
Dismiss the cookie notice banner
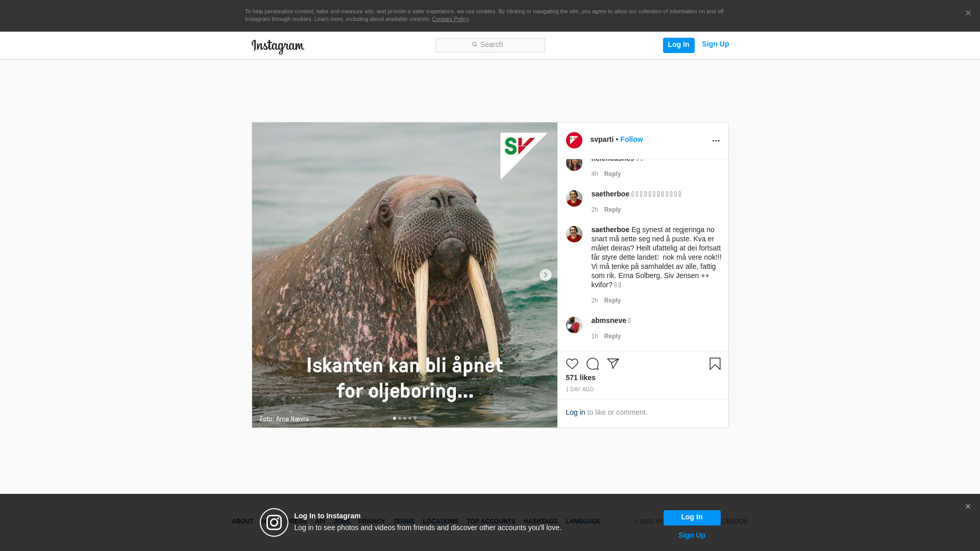(x=968, y=13)
